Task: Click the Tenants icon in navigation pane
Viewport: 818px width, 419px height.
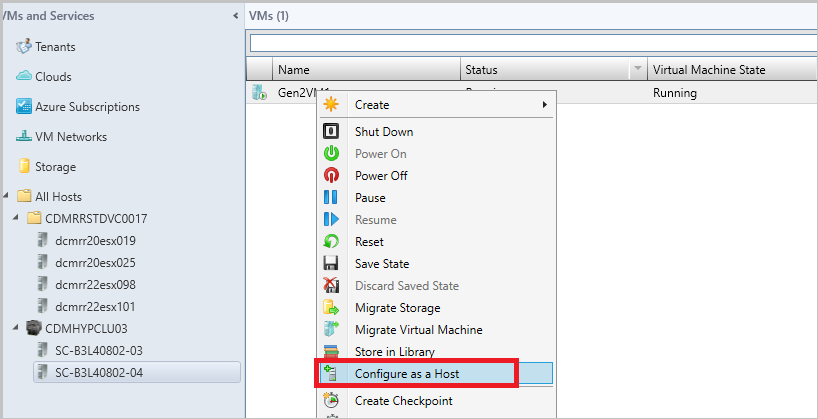Action: (23, 46)
